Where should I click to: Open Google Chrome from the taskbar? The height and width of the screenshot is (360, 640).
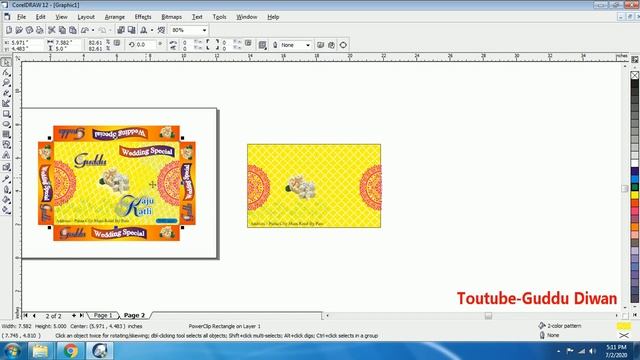pos(70,351)
